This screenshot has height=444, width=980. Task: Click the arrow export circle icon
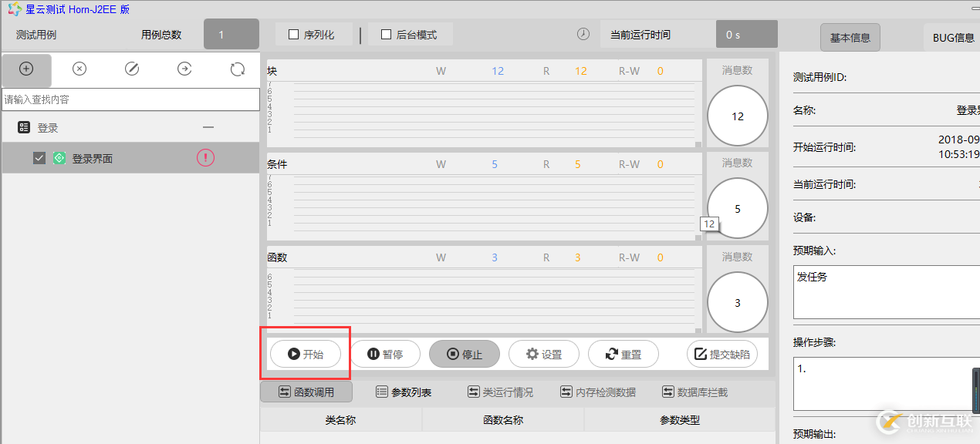184,69
